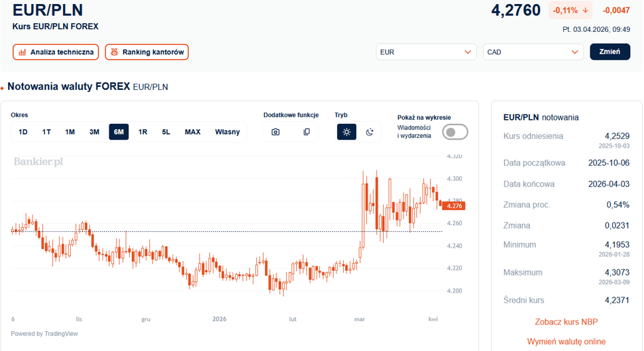Switch to dark mode moon icon
The height and width of the screenshot is (351, 644).
[x=370, y=132]
